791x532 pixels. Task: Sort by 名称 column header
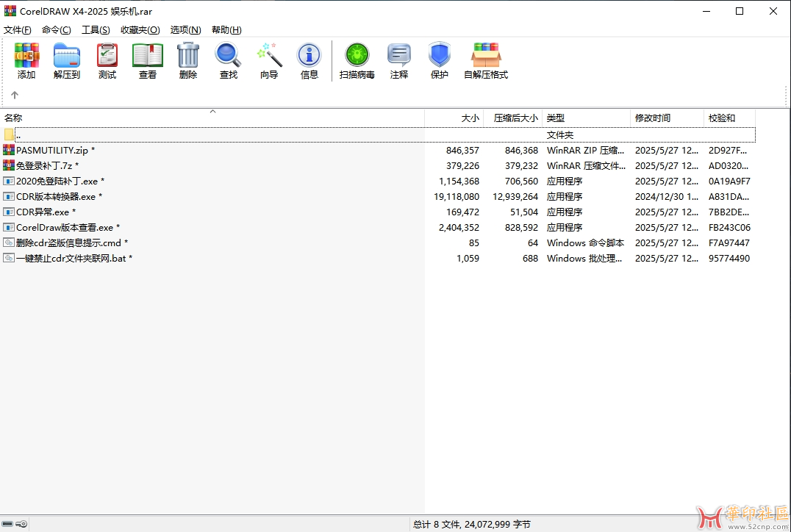click(212, 118)
